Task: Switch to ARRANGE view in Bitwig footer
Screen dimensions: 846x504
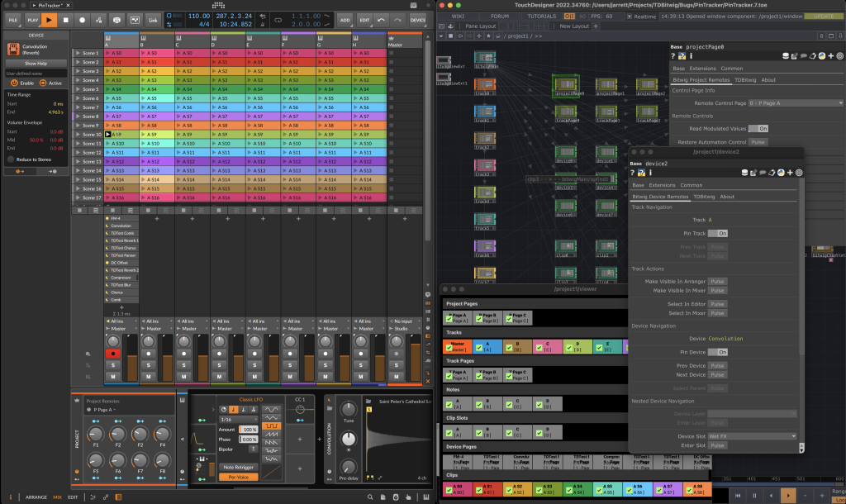Action: pyautogui.click(x=36, y=497)
